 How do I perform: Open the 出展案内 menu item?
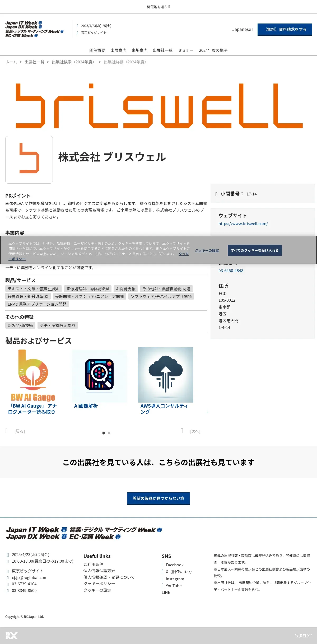[118, 50]
